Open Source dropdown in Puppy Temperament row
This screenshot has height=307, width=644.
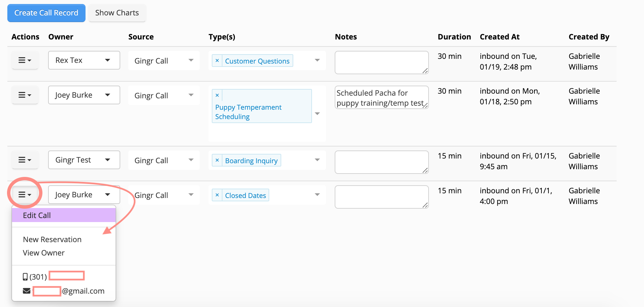tap(164, 95)
